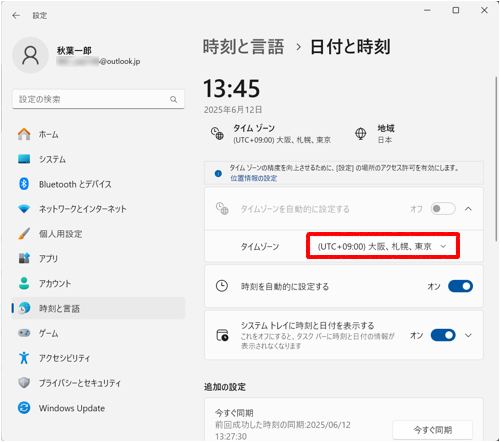Screen dimensions: 500x442
Task: Click the ホーム house icon
Action: (24, 134)
